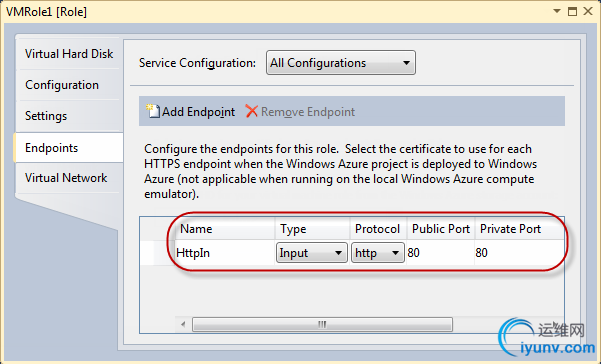This screenshot has width=601, height=364.
Task: Close the VMRole1 [Role] window
Action: tap(588, 11)
